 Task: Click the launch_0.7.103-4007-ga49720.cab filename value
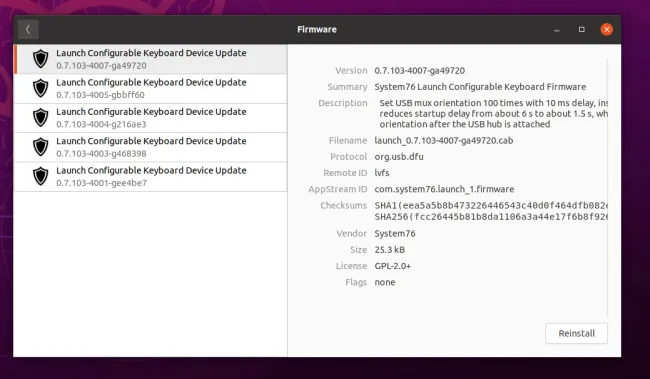[x=444, y=141]
